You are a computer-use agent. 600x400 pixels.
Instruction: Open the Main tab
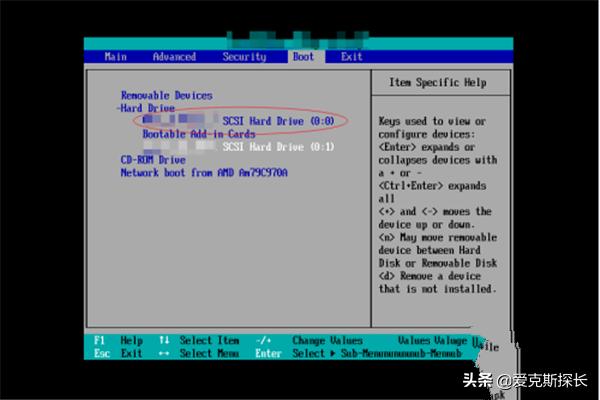point(115,57)
